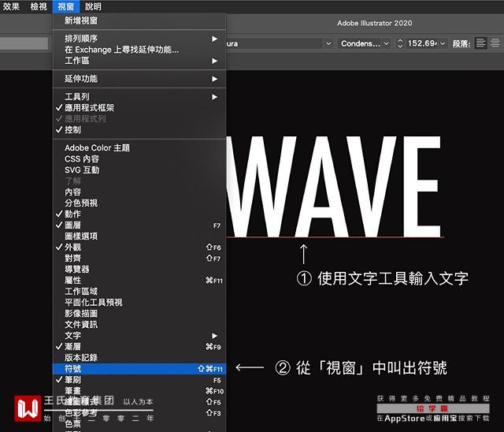This screenshot has width=504, height=432.
Task: Toggle the 動作 panel
Action: click(x=139, y=214)
